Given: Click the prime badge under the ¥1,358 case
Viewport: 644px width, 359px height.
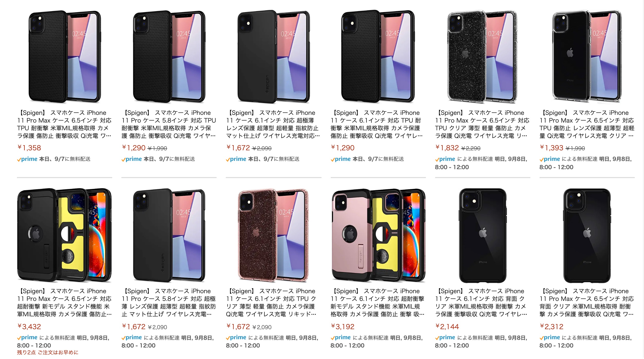Looking at the screenshot, I should click(27, 159).
